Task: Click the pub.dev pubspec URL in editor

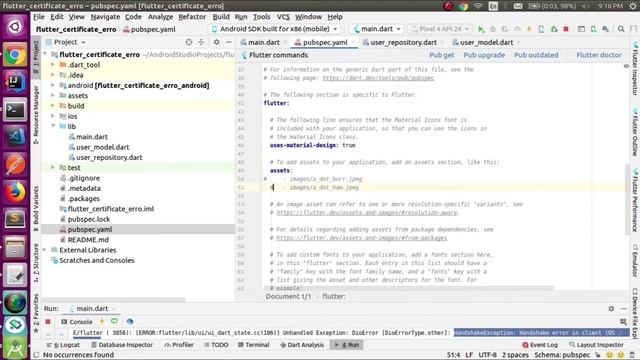Action: click(x=378, y=78)
